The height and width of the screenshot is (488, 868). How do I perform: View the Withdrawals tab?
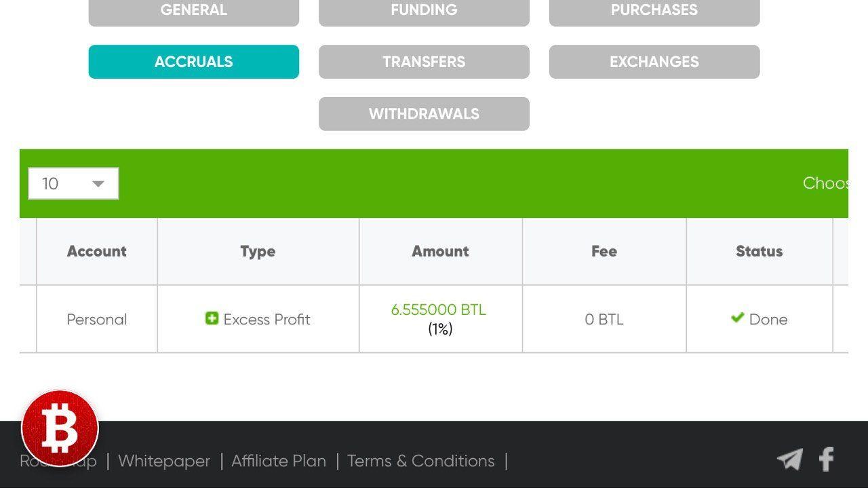tap(424, 114)
